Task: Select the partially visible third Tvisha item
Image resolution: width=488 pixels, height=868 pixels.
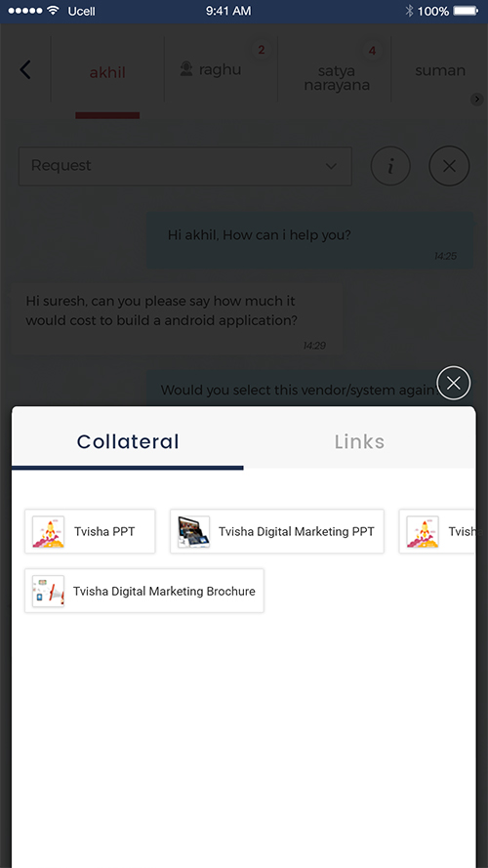Action: pos(437,531)
